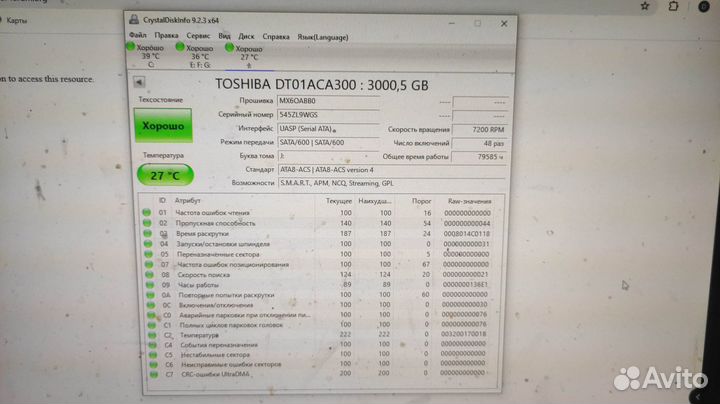Open the Вид menu
Screen dimensions: 720x404
224,36
